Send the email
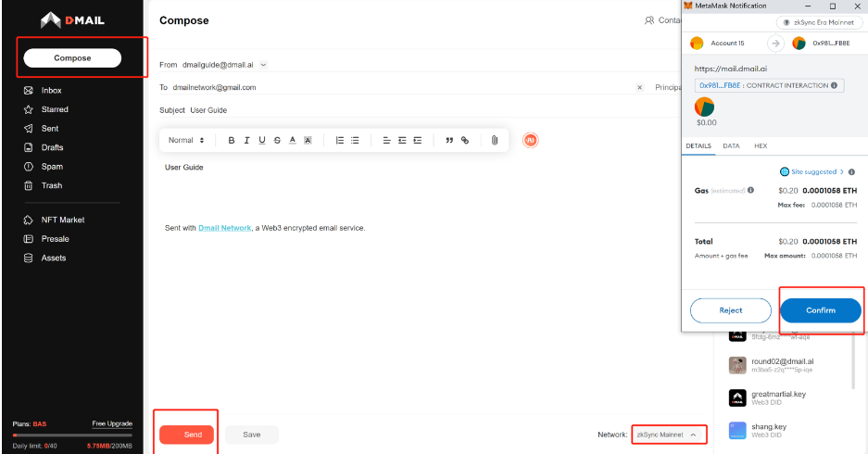The width and height of the screenshot is (868, 454). (186, 435)
